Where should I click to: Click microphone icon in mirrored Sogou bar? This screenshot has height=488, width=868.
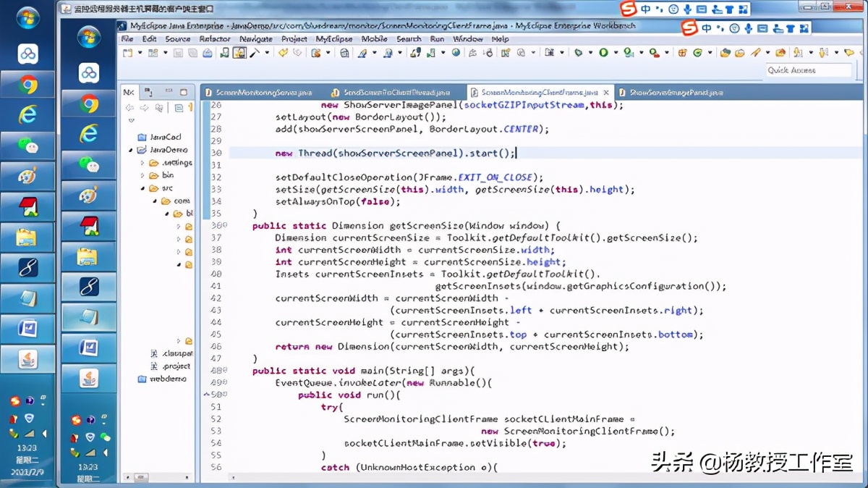(x=748, y=28)
